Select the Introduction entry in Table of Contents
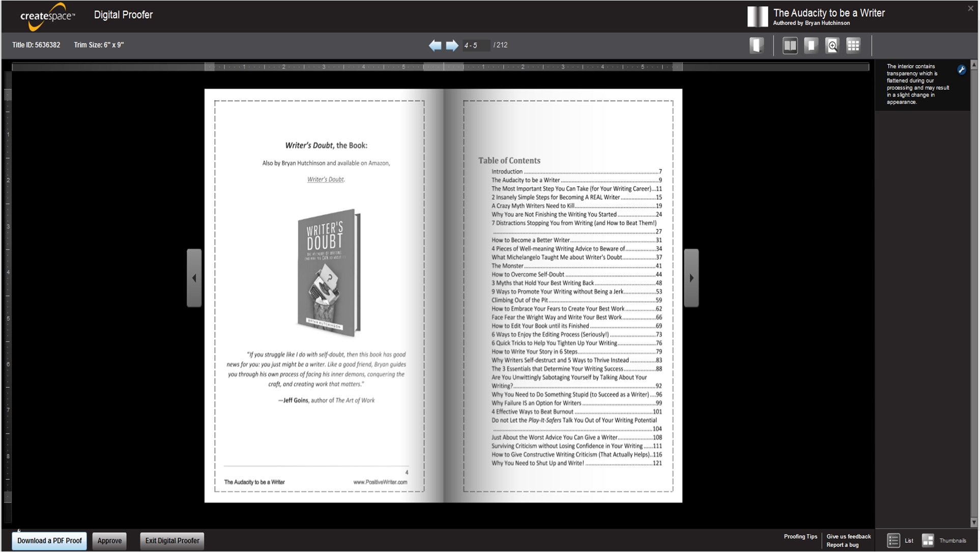 pos(577,171)
